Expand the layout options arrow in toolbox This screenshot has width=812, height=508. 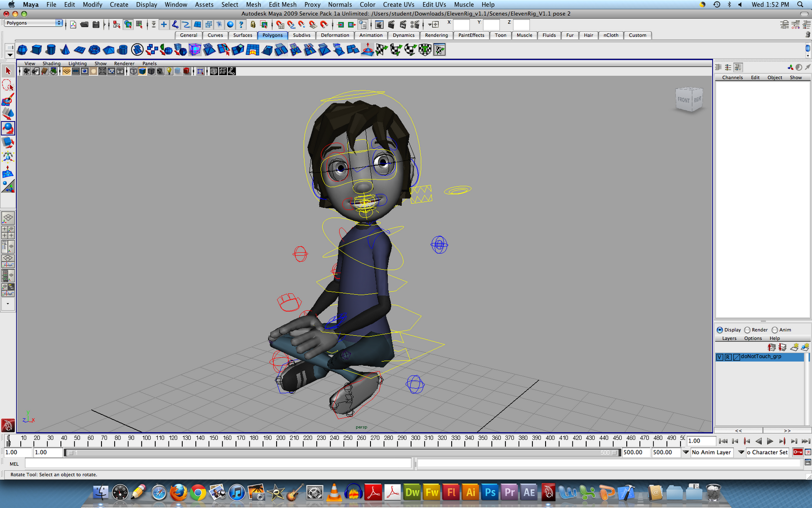pyautogui.click(x=8, y=304)
